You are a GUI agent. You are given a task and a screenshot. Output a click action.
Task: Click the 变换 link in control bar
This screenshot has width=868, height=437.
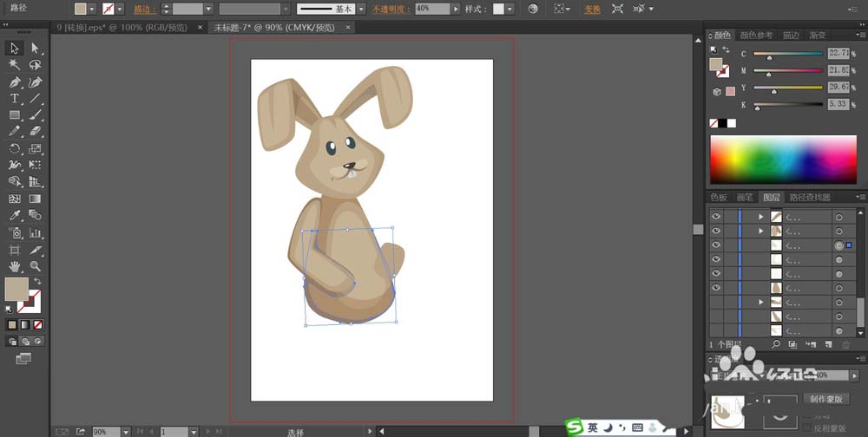(x=592, y=9)
